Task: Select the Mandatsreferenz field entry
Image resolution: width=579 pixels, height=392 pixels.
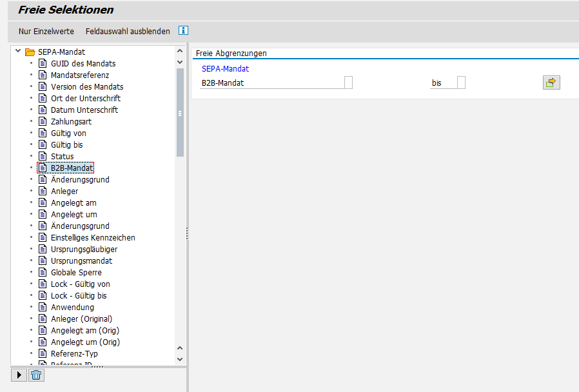Action: pyautogui.click(x=80, y=75)
